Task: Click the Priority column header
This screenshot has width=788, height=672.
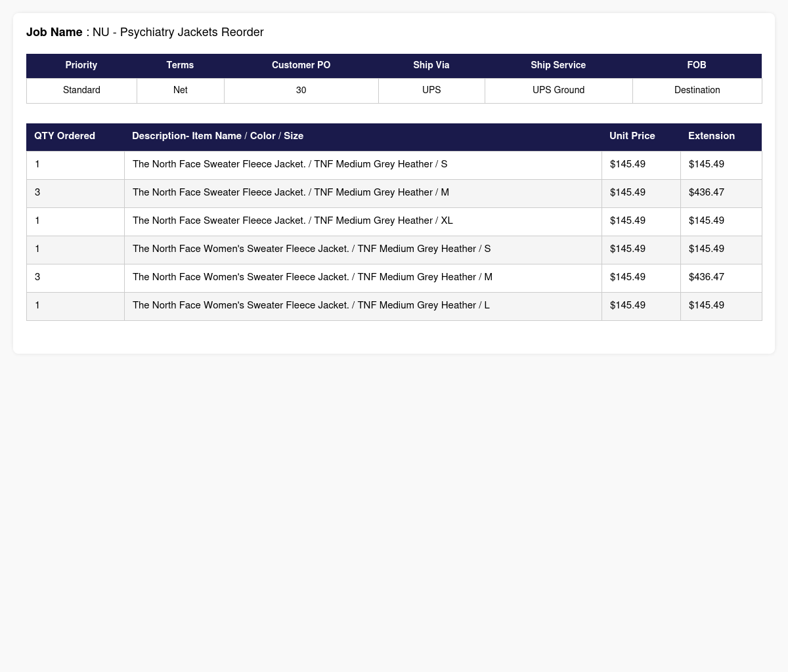Action: click(81, 66)
